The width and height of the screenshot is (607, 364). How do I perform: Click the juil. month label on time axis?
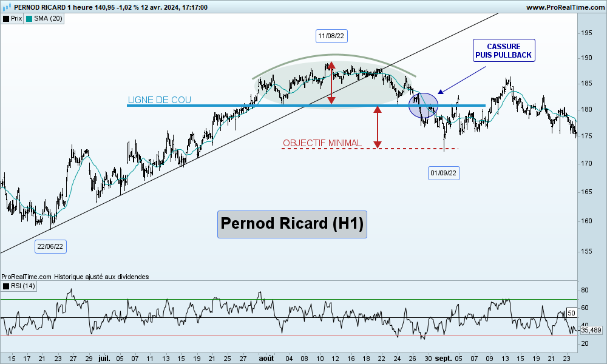point(104,359)
